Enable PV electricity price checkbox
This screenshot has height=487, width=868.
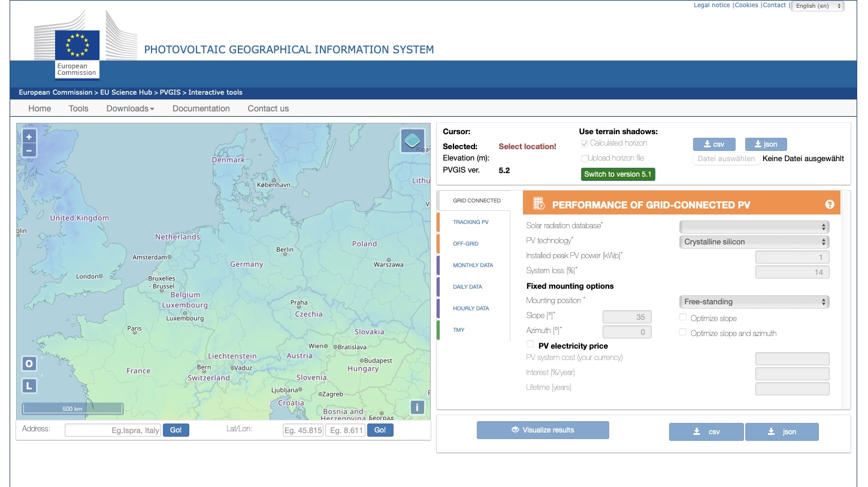(530, 344)
